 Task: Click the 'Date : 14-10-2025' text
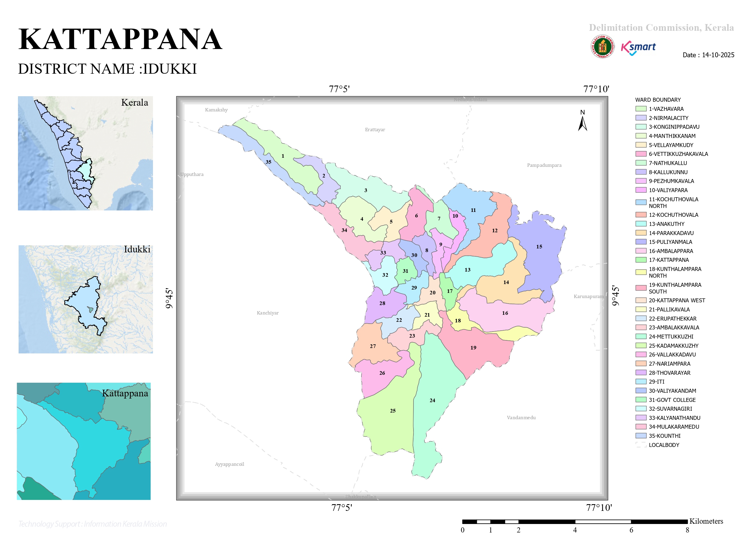tap(708, 55)
